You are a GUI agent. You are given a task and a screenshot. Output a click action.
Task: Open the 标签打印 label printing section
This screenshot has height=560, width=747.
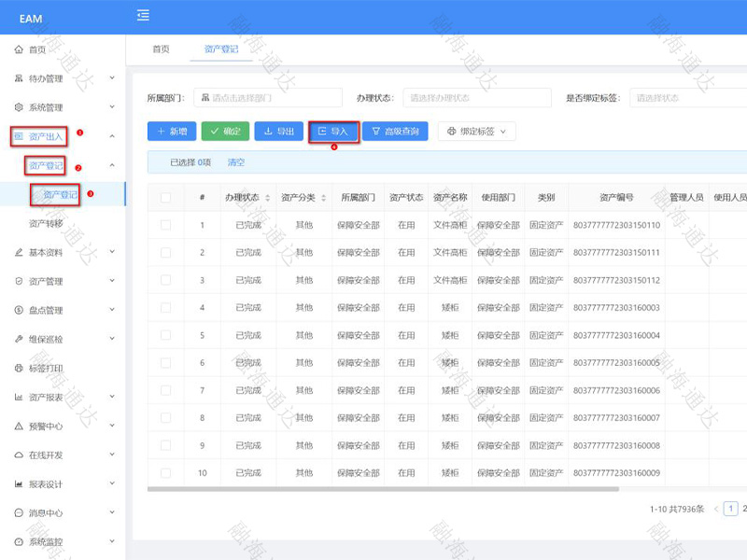(x=47, y=367)
